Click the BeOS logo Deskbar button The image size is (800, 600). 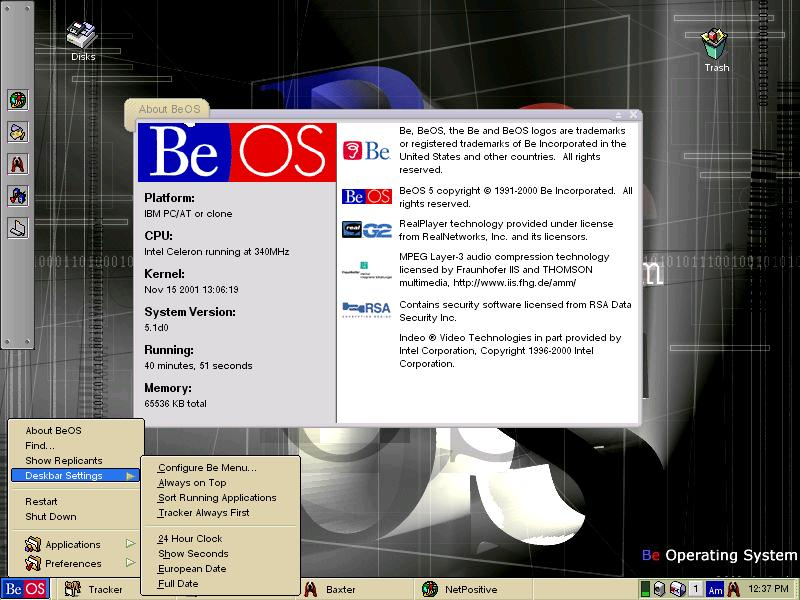click(x=25, y=589)
